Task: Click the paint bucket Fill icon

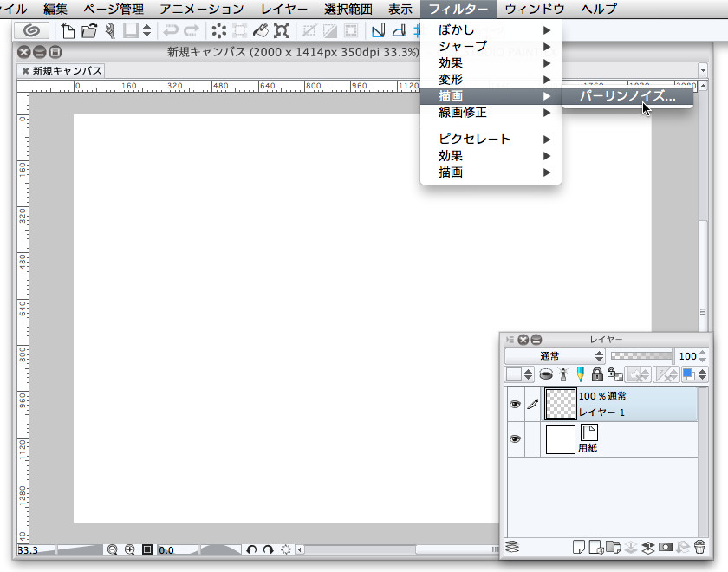Action: (261, 30)
